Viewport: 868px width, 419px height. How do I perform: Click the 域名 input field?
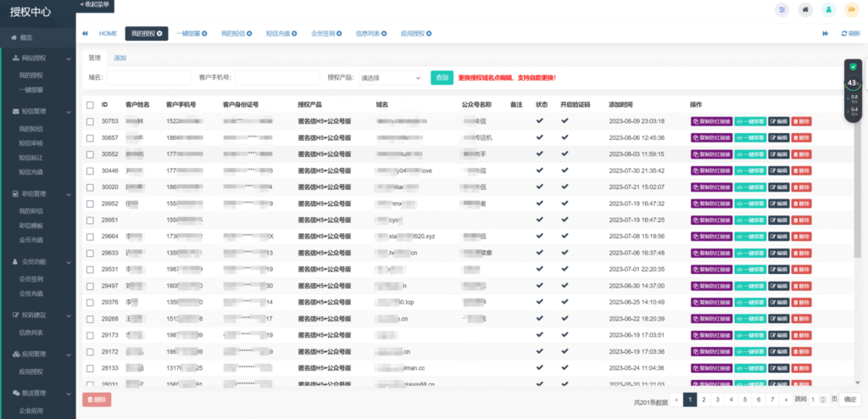pos(148,78)
